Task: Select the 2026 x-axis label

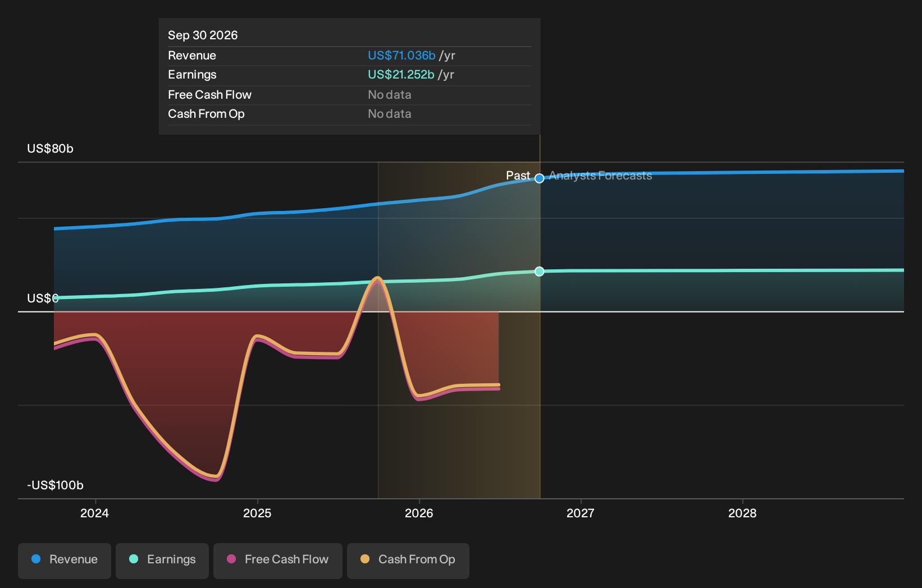Action: 419,513
